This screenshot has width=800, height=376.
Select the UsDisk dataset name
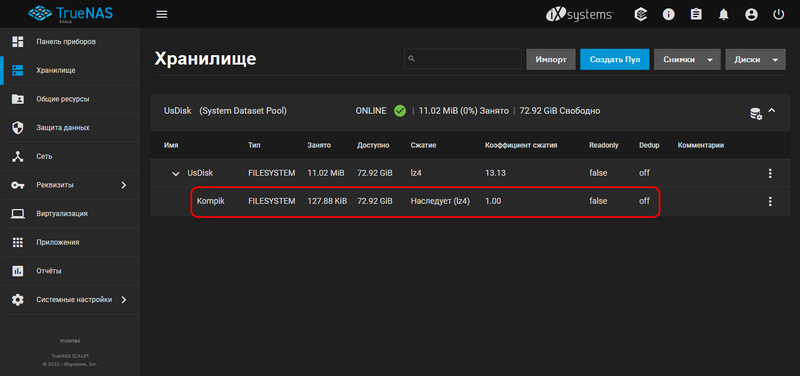click(x=200, y=173)
